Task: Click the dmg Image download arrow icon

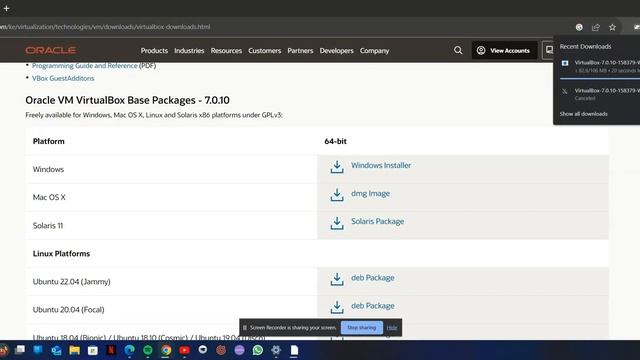Action: [337, 195]
